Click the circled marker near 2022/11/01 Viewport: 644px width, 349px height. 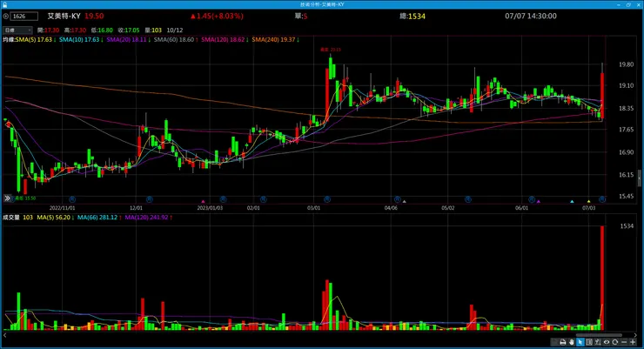click(x=72, y=199)
